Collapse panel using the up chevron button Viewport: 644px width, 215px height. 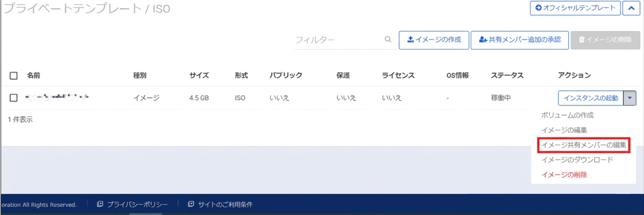click(631, 8)
